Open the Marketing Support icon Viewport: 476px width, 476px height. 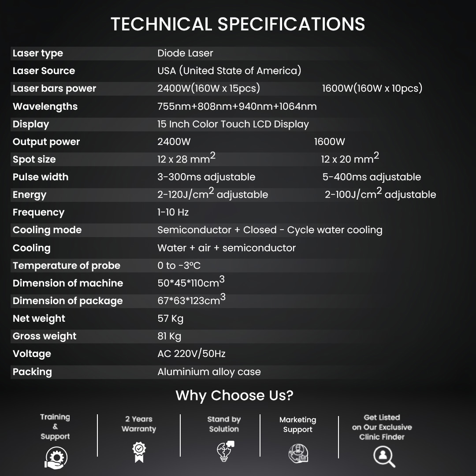(298, 453)
